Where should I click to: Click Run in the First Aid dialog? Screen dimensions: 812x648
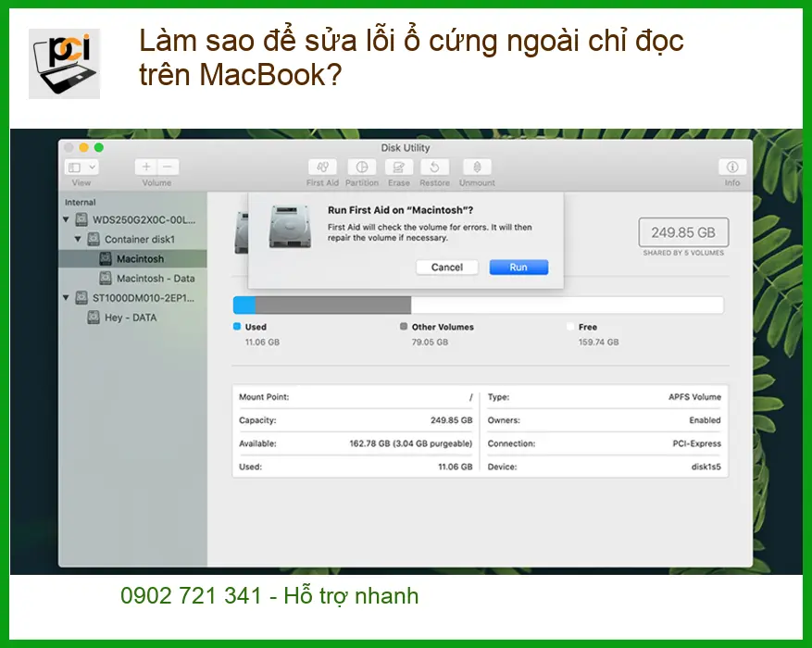point(518,267)
